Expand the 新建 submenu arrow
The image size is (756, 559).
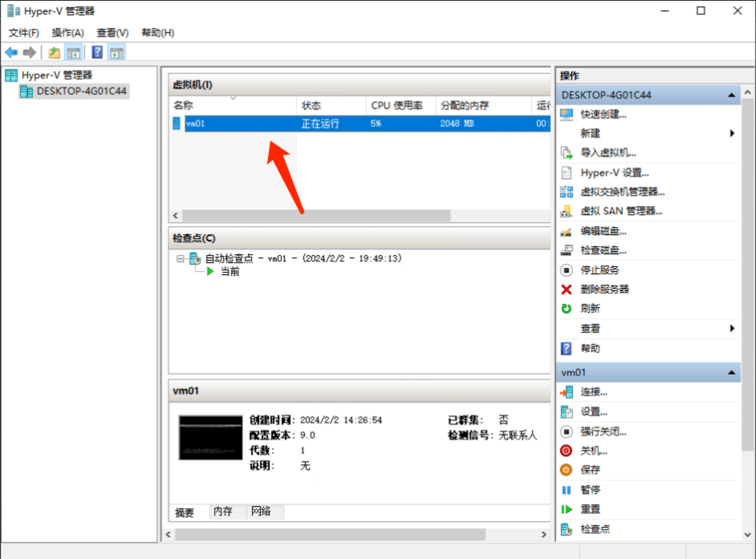[x=732, y=133]
